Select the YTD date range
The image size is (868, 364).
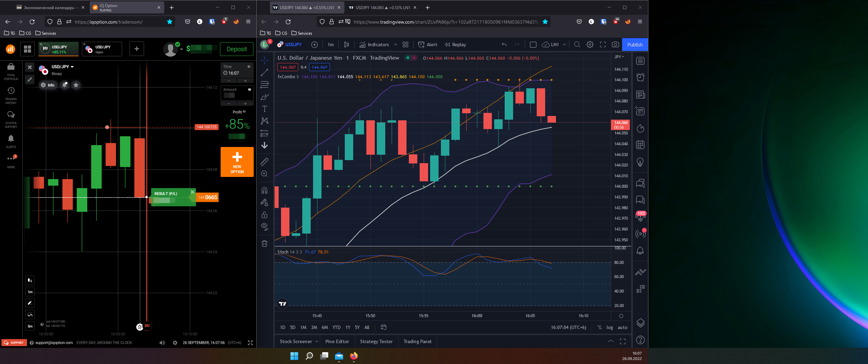click(336, 327)
